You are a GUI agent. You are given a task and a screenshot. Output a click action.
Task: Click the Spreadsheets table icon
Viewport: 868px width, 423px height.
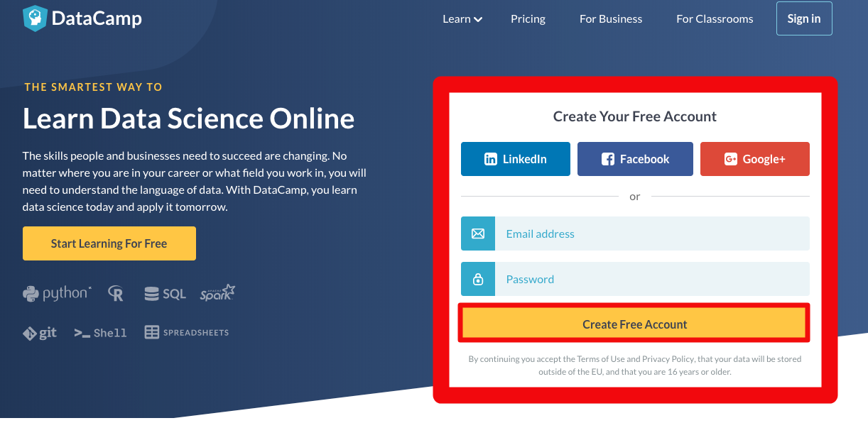coord(151,332)
